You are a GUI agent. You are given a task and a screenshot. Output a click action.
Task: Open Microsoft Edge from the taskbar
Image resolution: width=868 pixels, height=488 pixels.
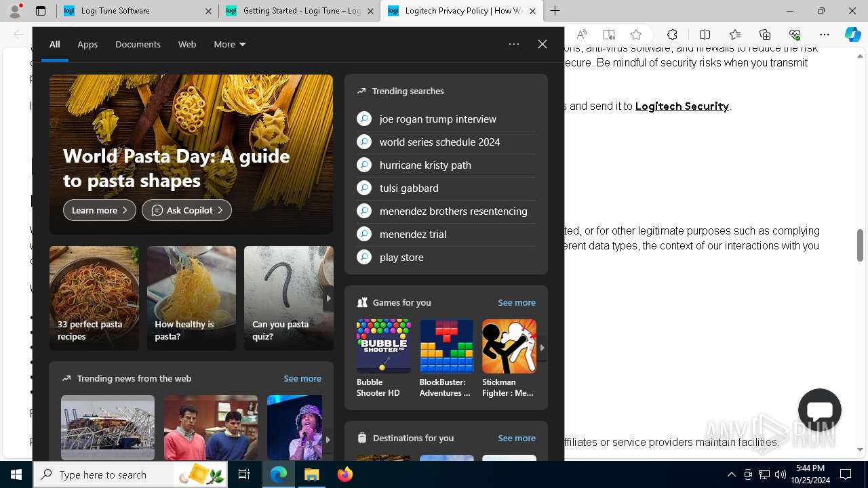click(x=279, y=474)
